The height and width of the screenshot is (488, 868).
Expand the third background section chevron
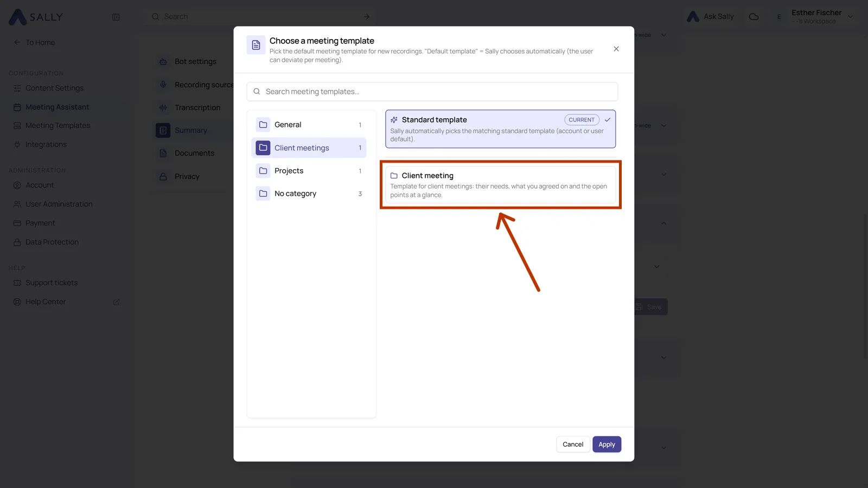[663, 175]
